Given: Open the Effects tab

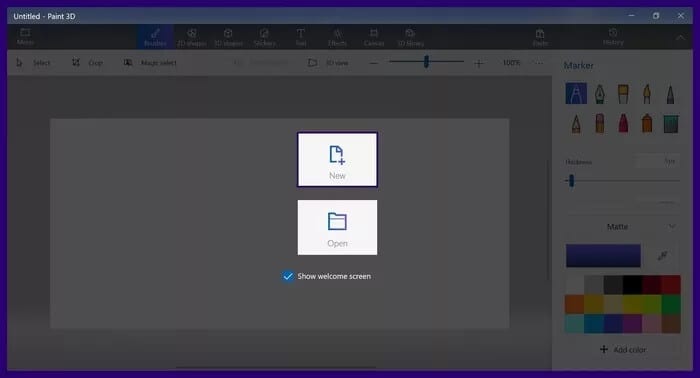Looking at the screenshot, I should (x=337, y=37).
